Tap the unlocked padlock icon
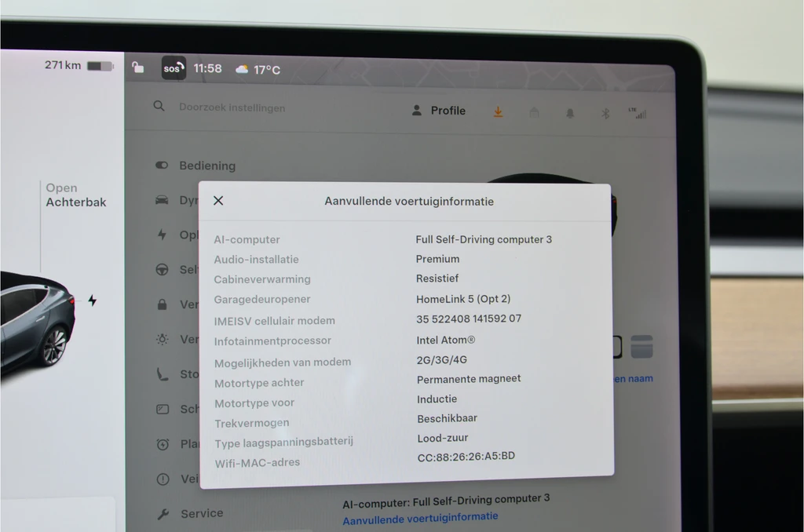804x532 pixels. coord(137,67)
